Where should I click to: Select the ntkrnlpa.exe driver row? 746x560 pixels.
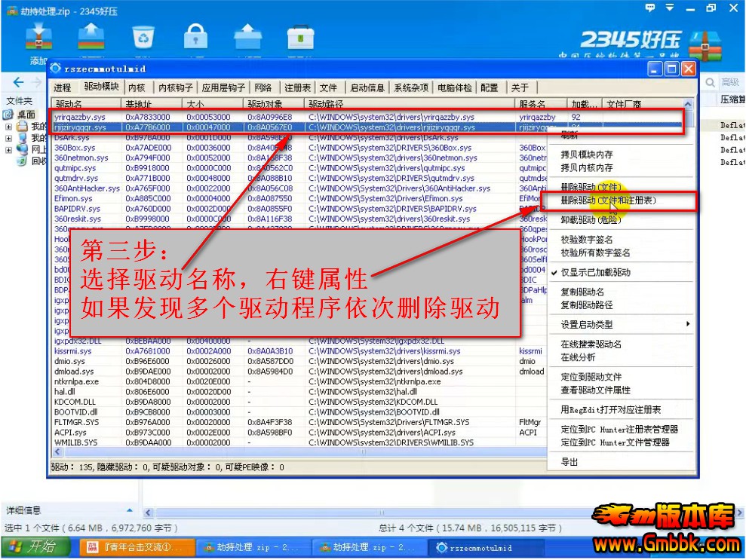[299, 381]
